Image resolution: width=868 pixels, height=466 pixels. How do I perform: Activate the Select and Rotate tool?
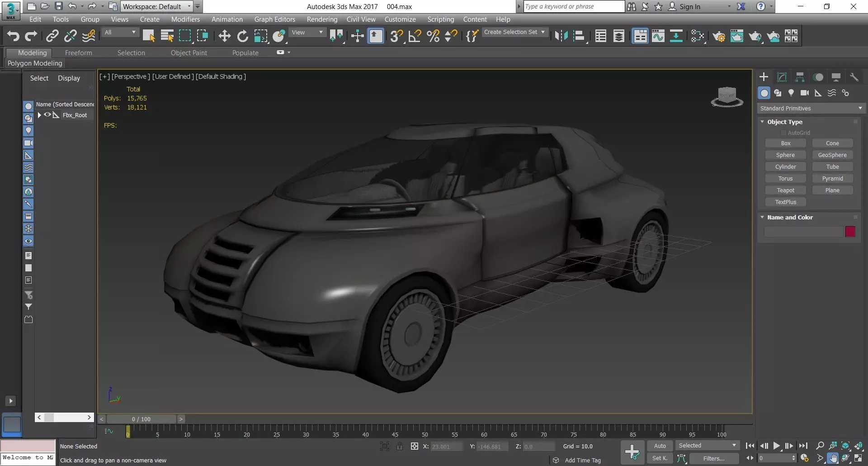coord(242,36)
